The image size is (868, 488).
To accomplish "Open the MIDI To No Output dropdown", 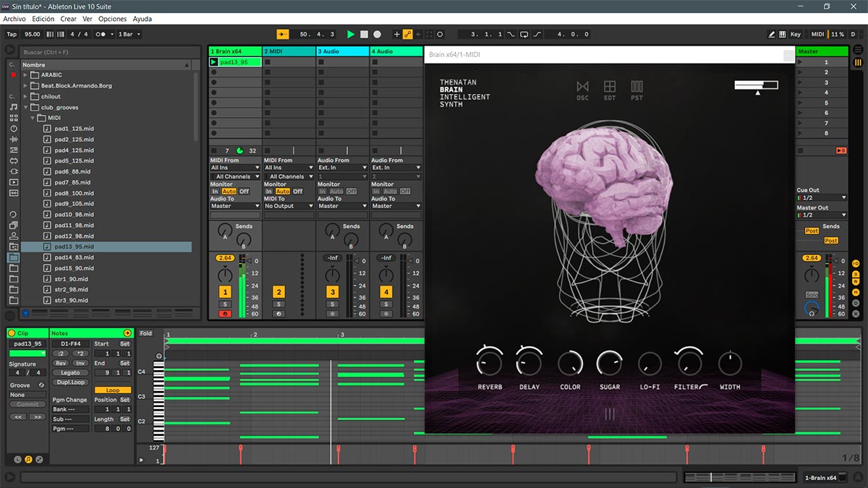I will [289, 206].
